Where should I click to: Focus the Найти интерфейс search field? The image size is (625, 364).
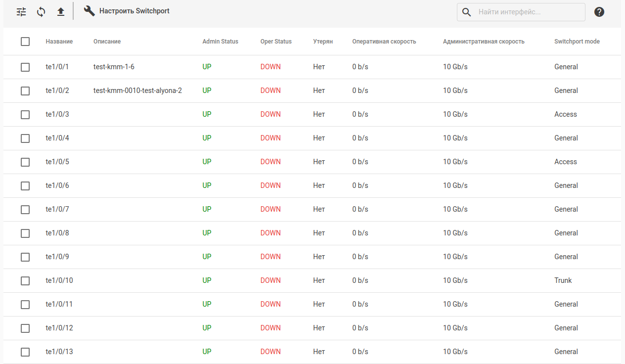(529, 12)
